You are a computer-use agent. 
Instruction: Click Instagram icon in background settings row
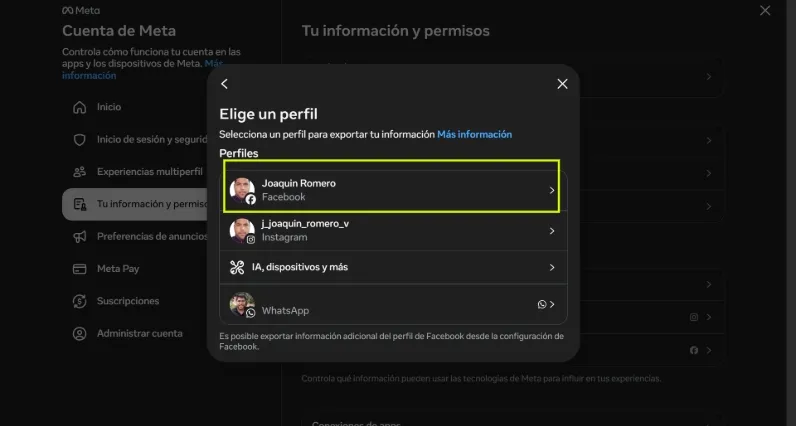coord(693,317)
